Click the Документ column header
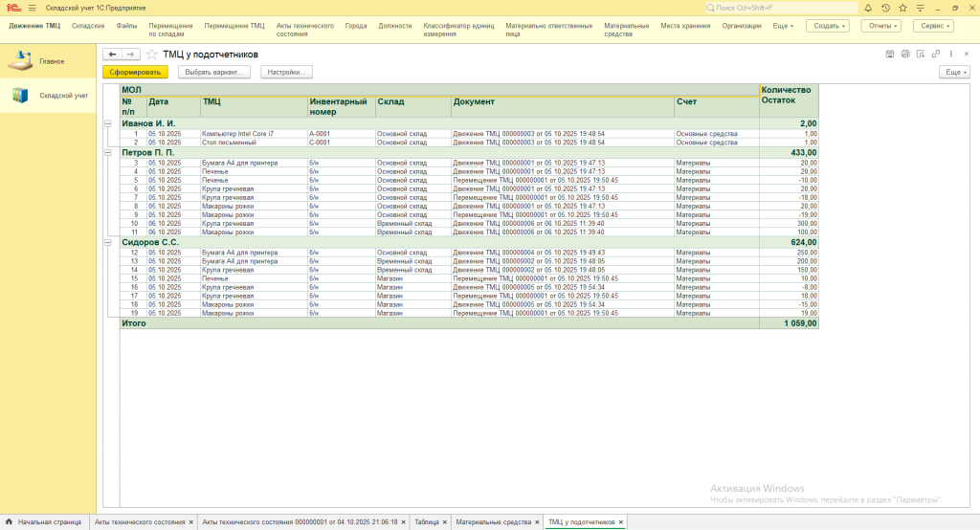This screenshot has height=530, width=980. point(563,106)
